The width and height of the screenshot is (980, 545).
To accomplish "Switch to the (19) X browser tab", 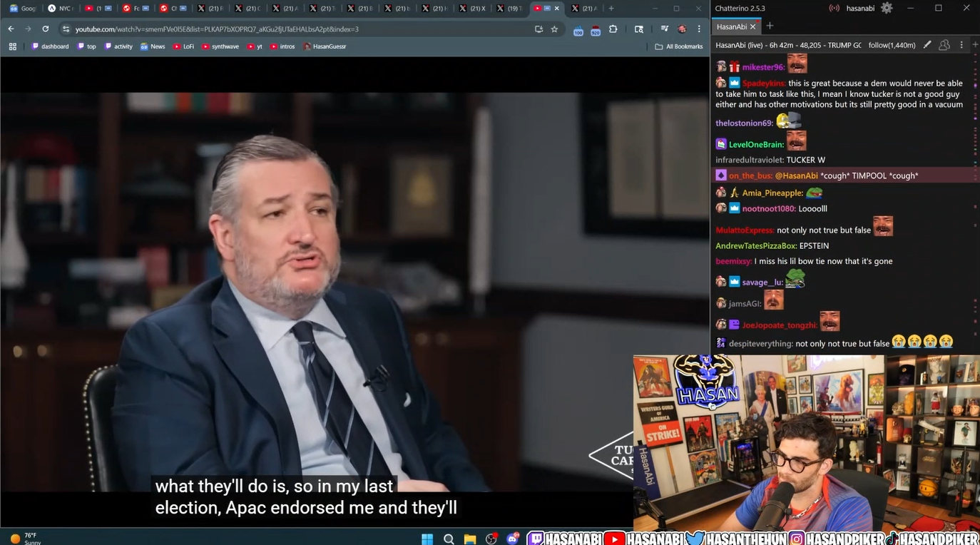I will (509, 9).
